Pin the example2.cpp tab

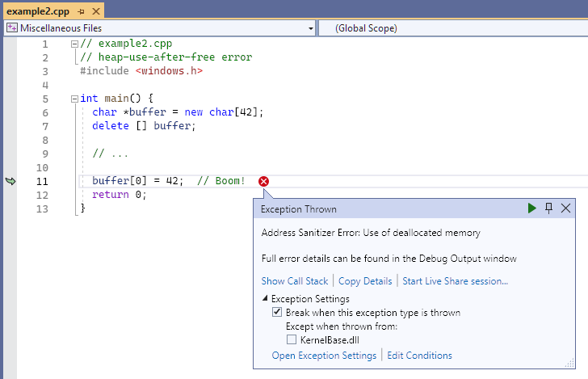click(x=81, y=11)
